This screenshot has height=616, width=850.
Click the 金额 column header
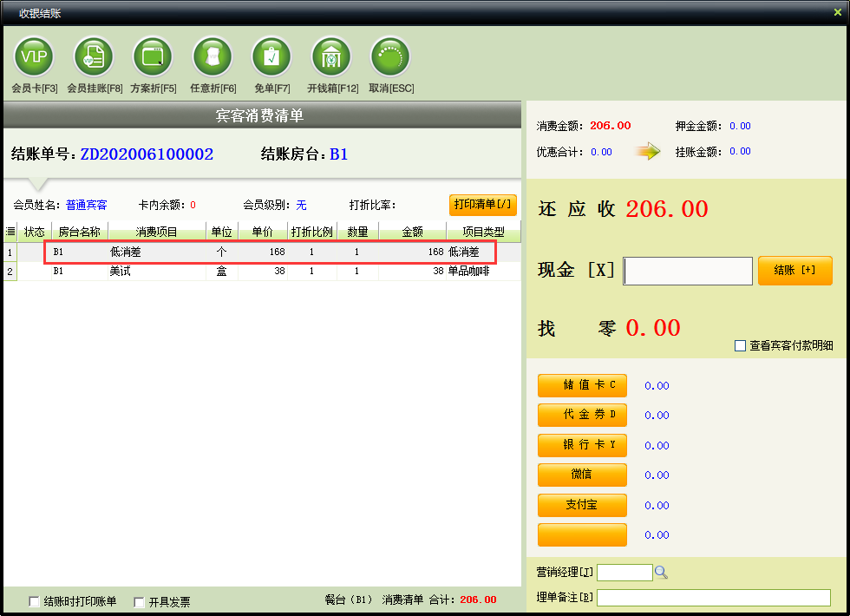pos(412,232)
